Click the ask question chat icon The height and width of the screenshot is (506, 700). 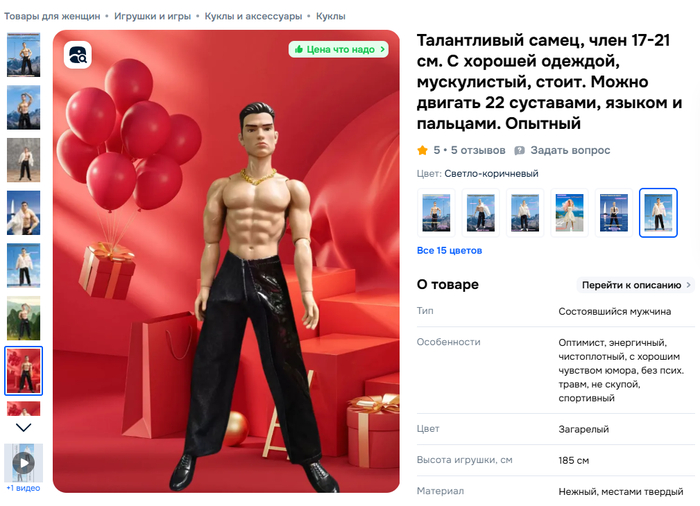[x=519, y=151]
